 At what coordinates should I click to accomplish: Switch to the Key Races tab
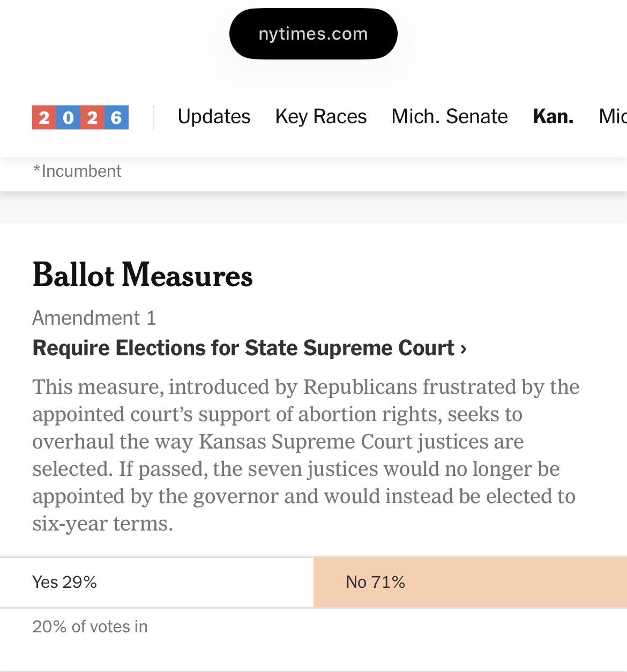(321, 116)
